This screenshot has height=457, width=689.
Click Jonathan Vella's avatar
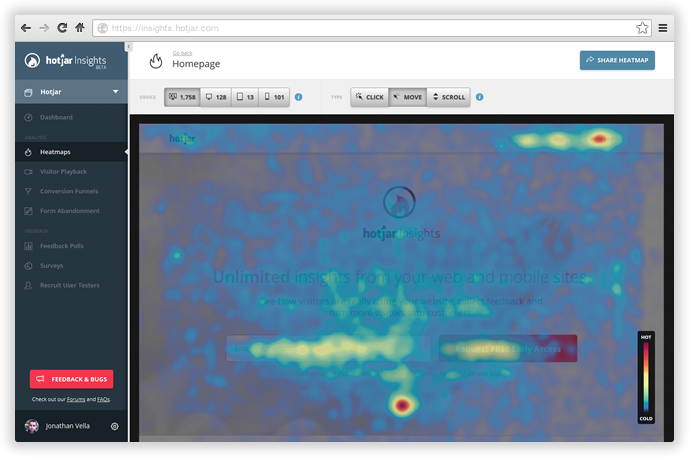coord(32,426)
